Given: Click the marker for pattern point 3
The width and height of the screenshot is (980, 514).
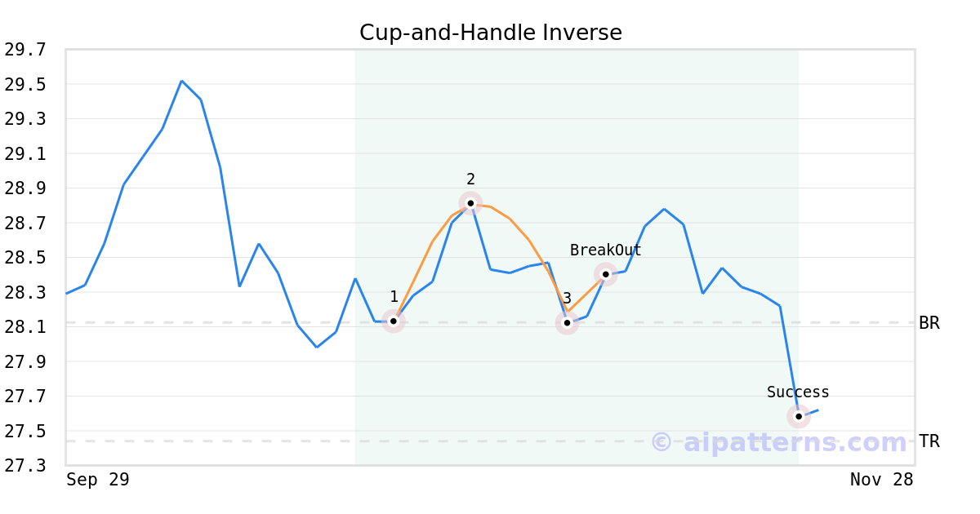Looking at the screenshot, I should coord(567,323).
